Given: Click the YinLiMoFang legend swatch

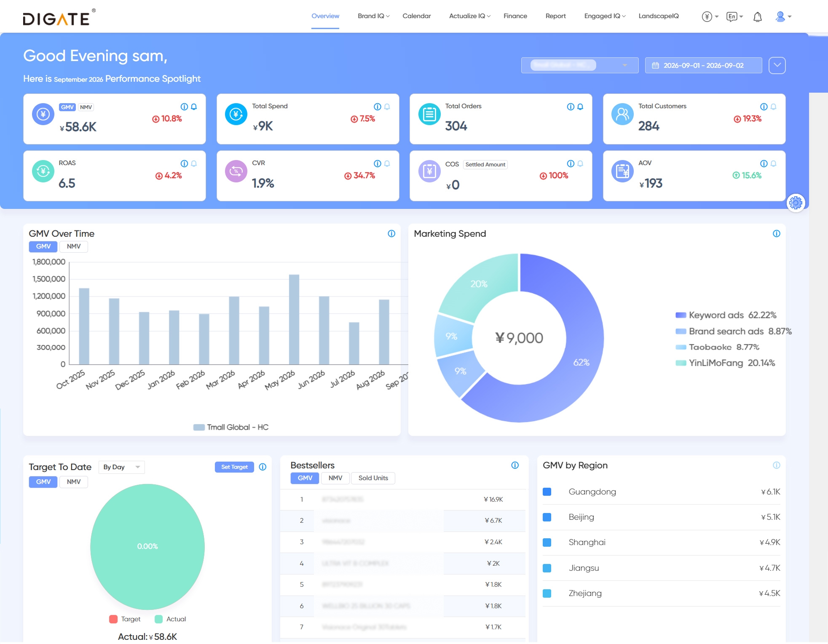Looking at the screenshot, I should pyautogui.click(x=681, y=363).
